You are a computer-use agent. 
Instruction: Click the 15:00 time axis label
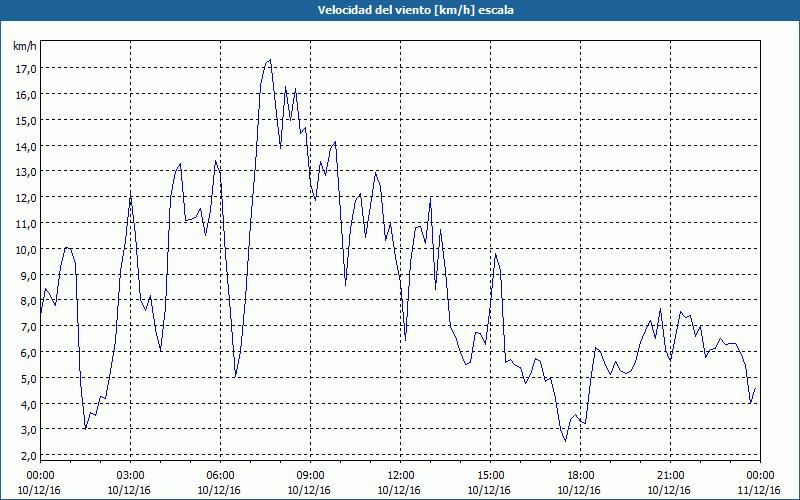(x=490, y=476)
